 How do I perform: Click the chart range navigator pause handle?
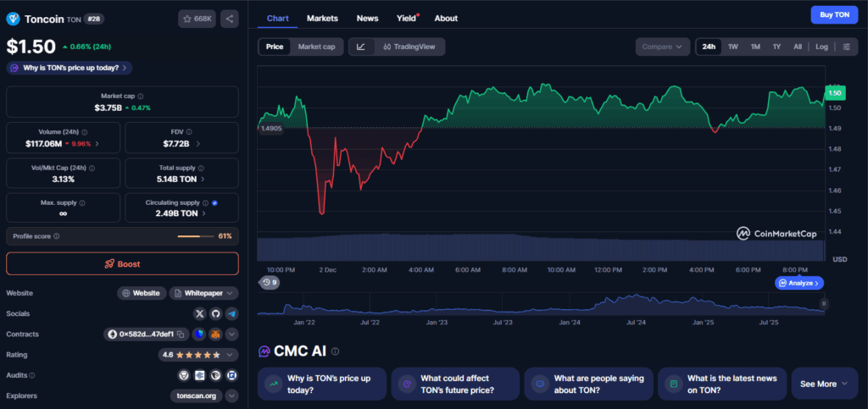823,303
